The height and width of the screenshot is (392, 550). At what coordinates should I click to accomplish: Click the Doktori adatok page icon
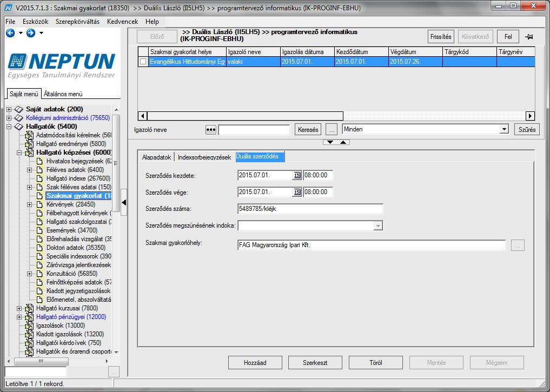pos(39,248)
